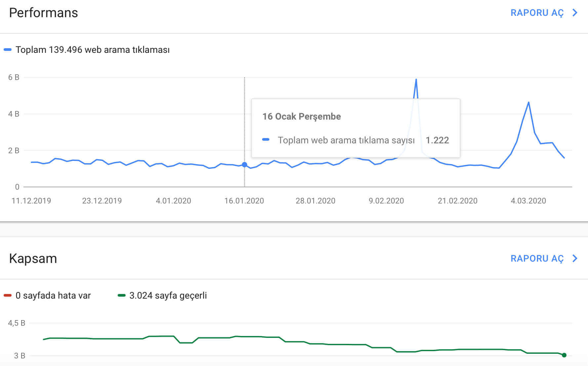Click the chevron next to Performans RAPORU AÇ
Image resolution: width=588 pixels, height=366 pixels.
pyautogui.click(x=575, y=13)
